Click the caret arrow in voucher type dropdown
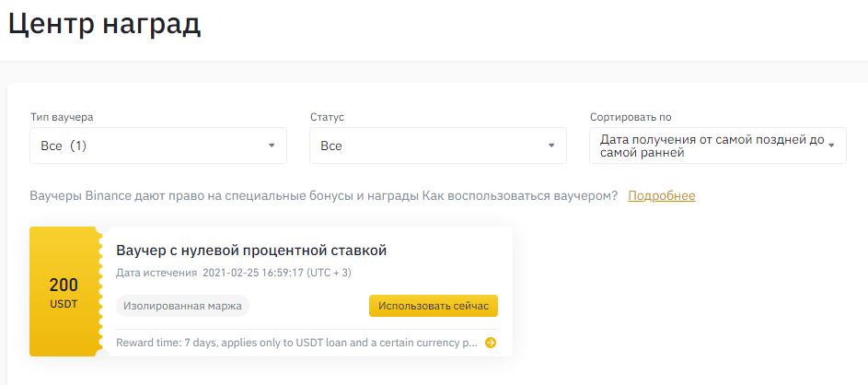Image resolution: width=868 pixels, height=385 pixels. [272, 146]
